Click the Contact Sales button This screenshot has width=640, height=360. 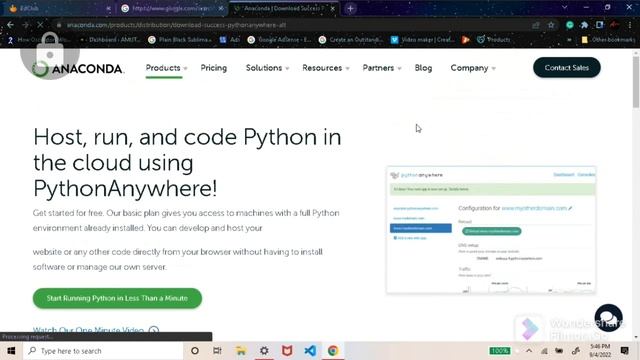(567, 68)
